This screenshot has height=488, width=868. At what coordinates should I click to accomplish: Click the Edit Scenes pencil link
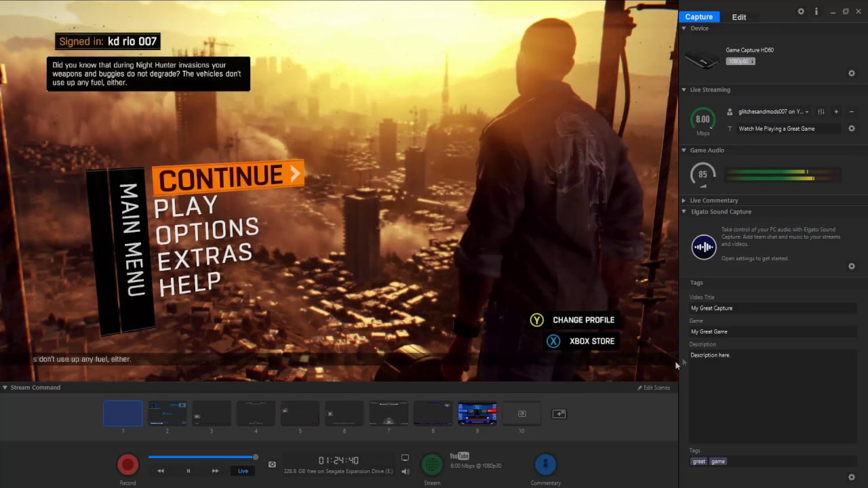tap(654, 388)
